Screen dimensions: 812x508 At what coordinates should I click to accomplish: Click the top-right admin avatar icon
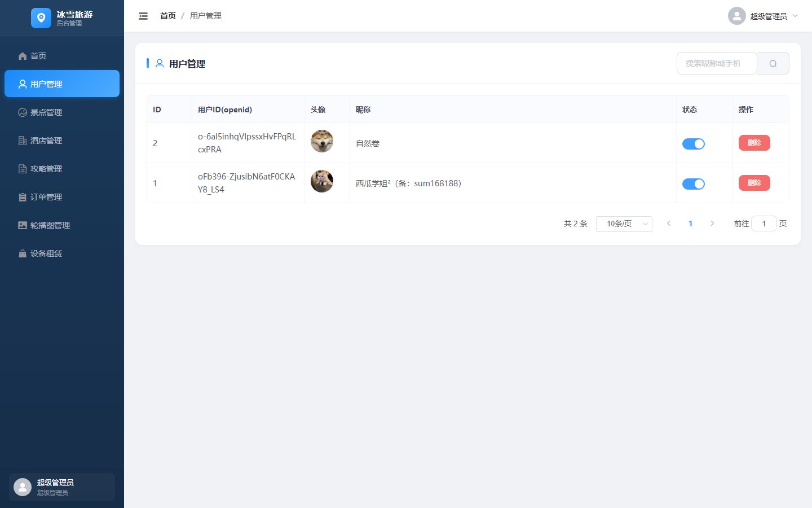pos(737,16)
